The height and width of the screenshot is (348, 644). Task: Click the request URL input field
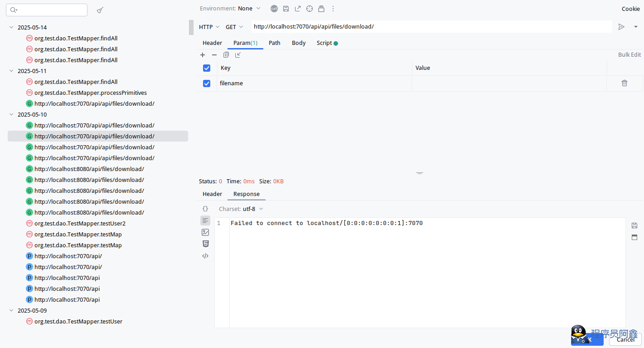[x=431, y=27]
